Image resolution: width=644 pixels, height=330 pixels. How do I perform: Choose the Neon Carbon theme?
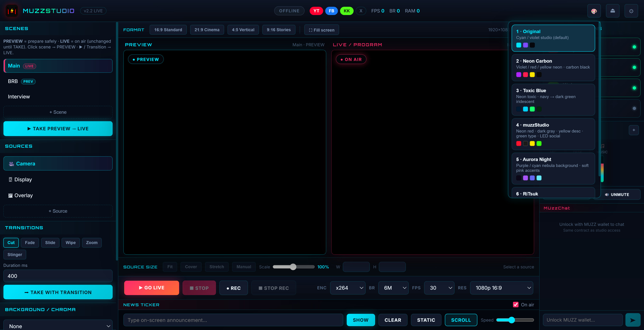553,68
